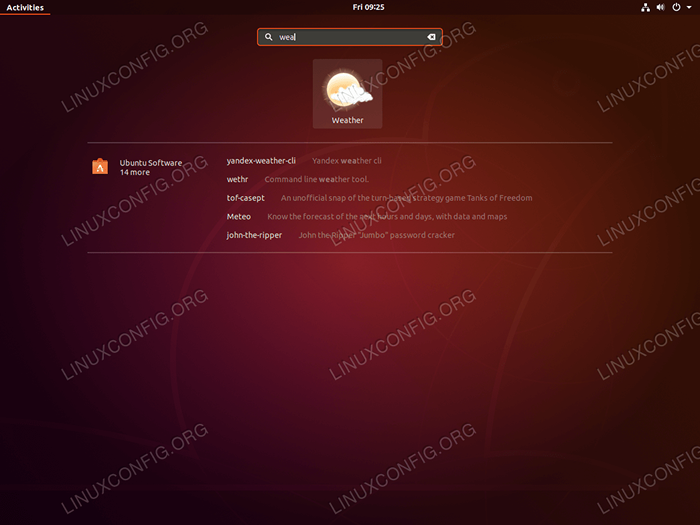Click 'Know the forecast' description
This screenshot has width=700, height=525.
click(x=387, y=217)
